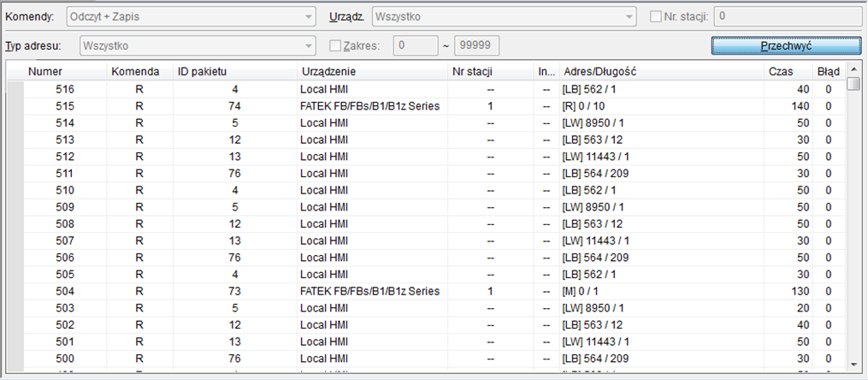Select row number 500
This screenshot has width=868, height=380.
434,359
